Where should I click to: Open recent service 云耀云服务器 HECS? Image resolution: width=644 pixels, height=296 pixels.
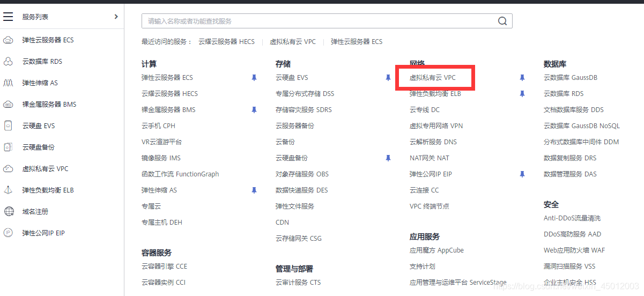tap(226, 42)
